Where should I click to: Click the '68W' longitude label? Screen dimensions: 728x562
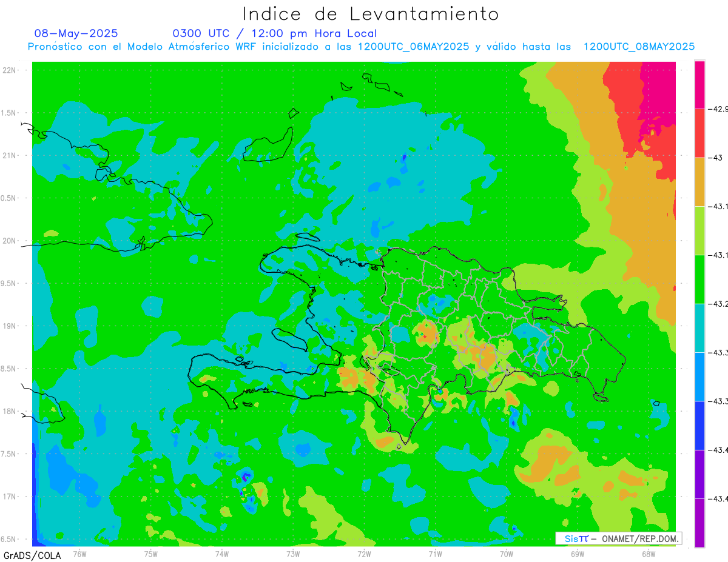click(649, 554)
